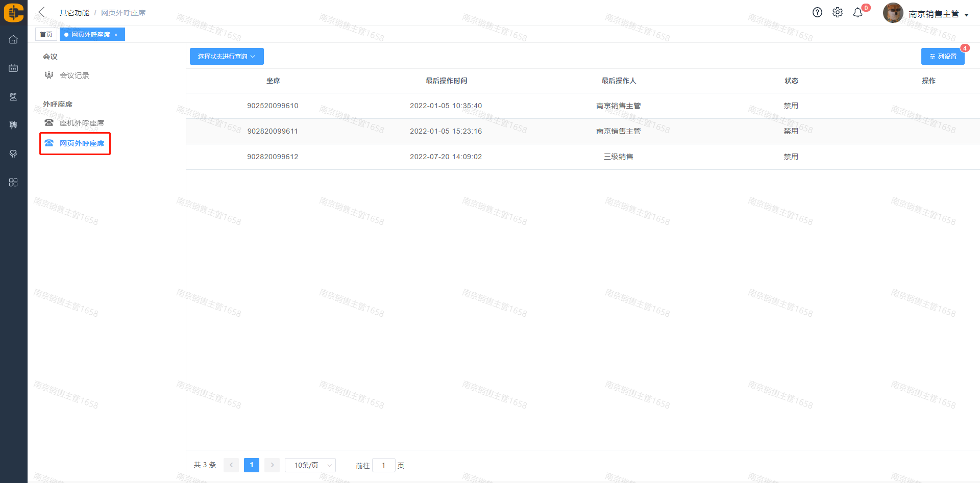Click the home icon in left sidebar
This screenshot has height=483, width=980.
[13, 40]
